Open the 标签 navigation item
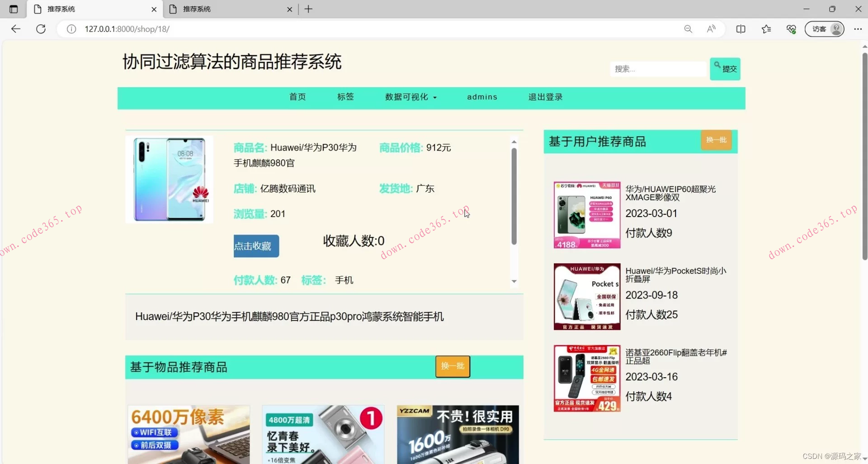 (345, 97)
